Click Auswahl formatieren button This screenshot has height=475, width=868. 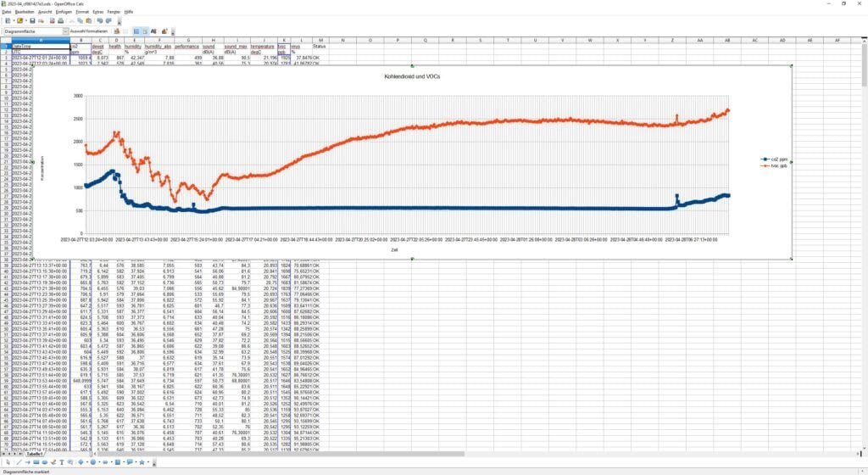point(88,31)
